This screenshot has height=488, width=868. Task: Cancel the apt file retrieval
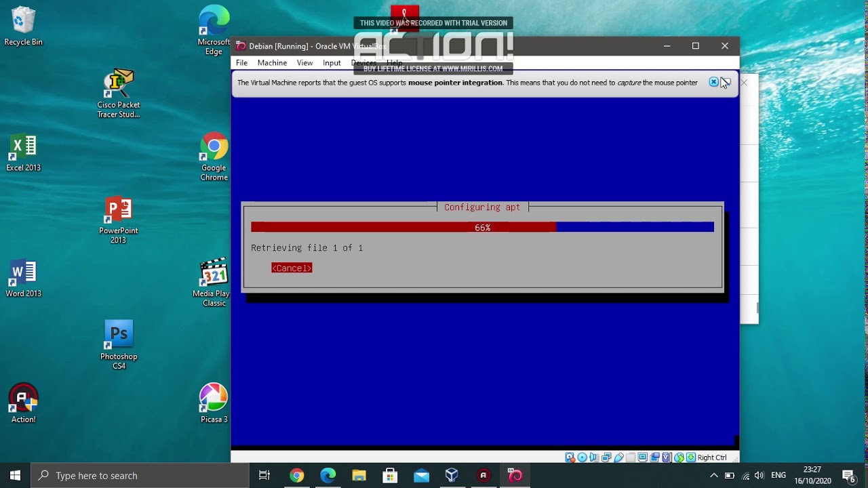pos(292,268)
